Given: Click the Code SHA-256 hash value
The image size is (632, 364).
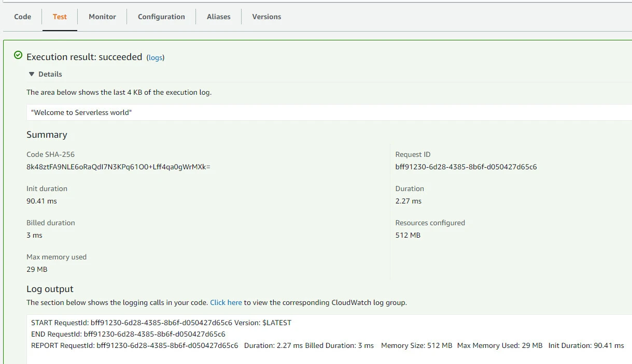Looking at the screenshot, I should [x=118, y=167].
